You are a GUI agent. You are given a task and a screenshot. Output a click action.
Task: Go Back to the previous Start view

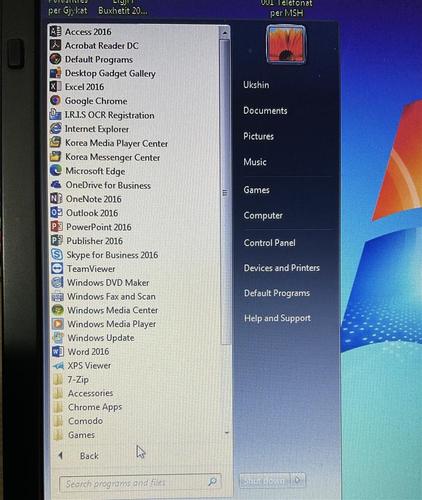(x=80, y=456)
